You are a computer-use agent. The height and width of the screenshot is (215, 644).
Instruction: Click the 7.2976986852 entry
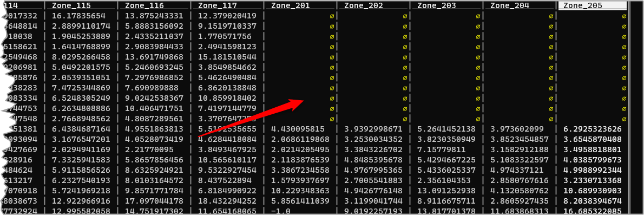[x=154, y=77]
